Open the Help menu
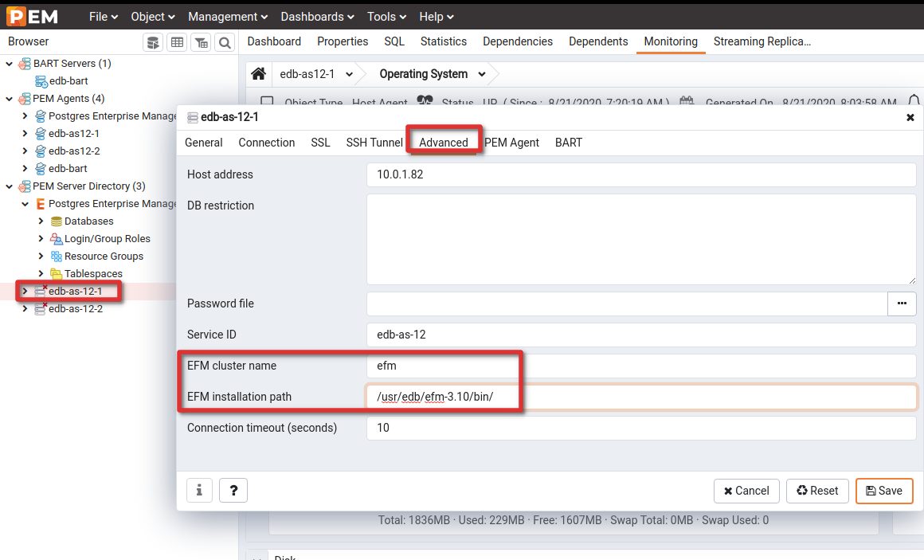 (436, 17)
